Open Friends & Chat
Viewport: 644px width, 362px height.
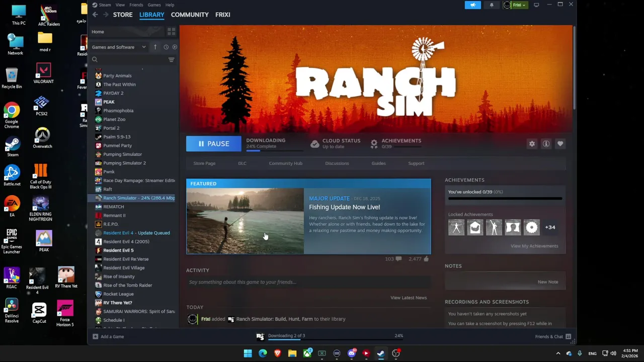[x=553, y=336]
